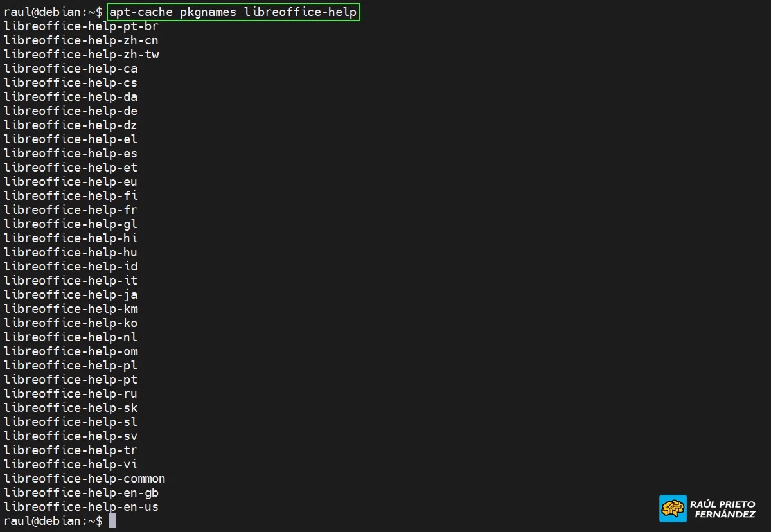771x532 pixels.
Task: Click the text libreoffice-help-vi
Action: [71, 465]
